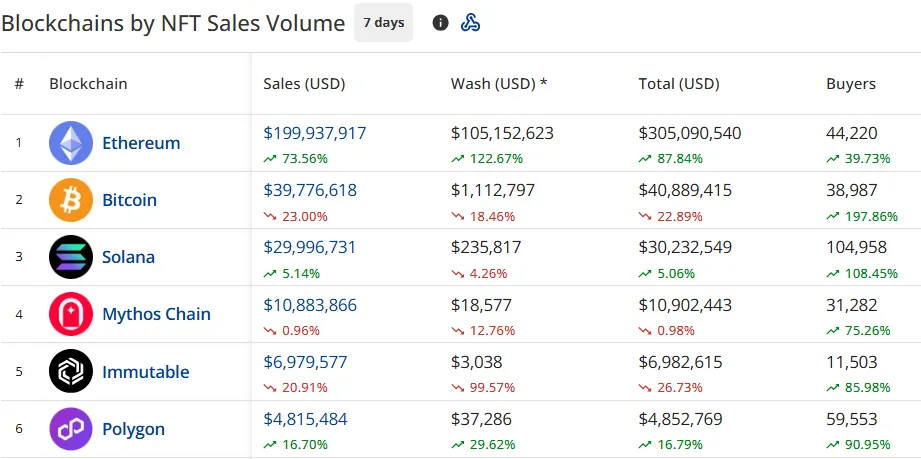
Task: Sort table by Buyers column
Action: 850,84
